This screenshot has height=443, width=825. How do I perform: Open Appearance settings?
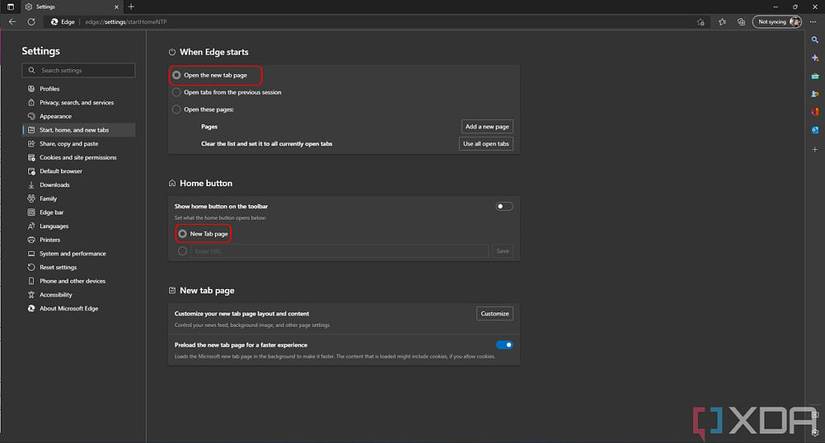(x=55, y=116)
